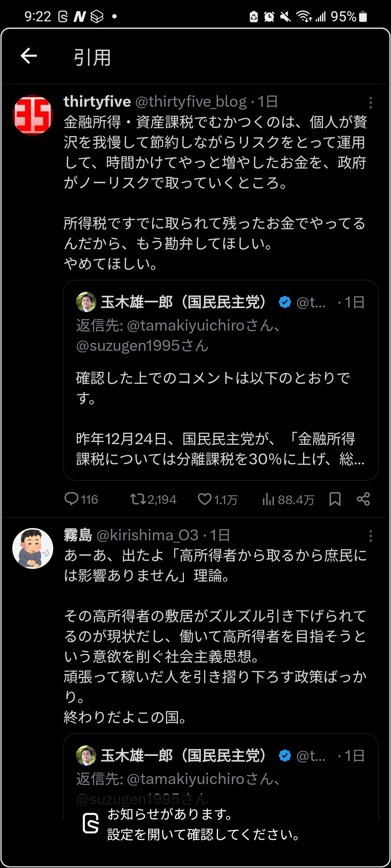This screenshot has height=868, width=391.
Task: Open more options for thirtyfive post
Action: (x=370, y=103)
